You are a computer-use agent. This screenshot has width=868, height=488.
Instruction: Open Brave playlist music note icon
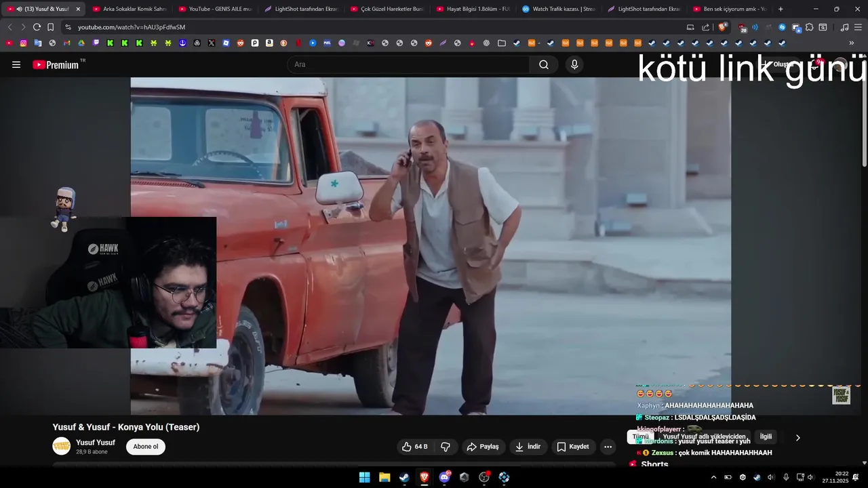(x=844, y=27)
